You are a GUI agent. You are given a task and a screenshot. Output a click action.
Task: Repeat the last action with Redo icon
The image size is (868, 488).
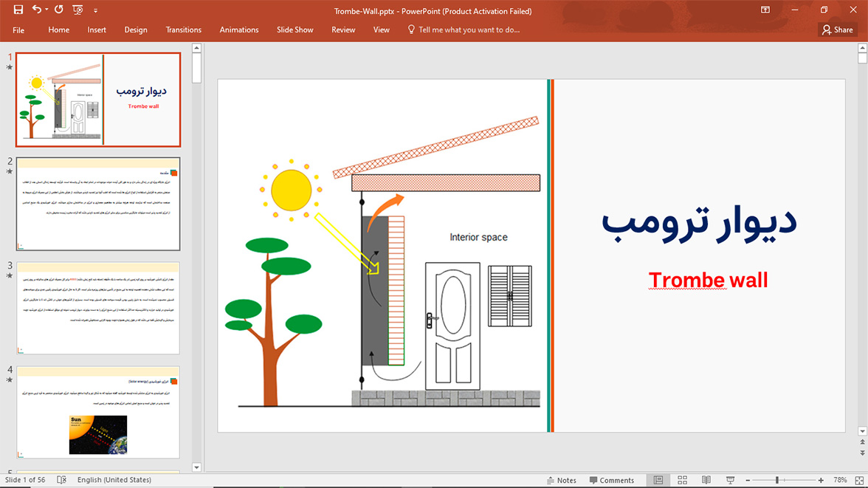[x=59, y=10]
